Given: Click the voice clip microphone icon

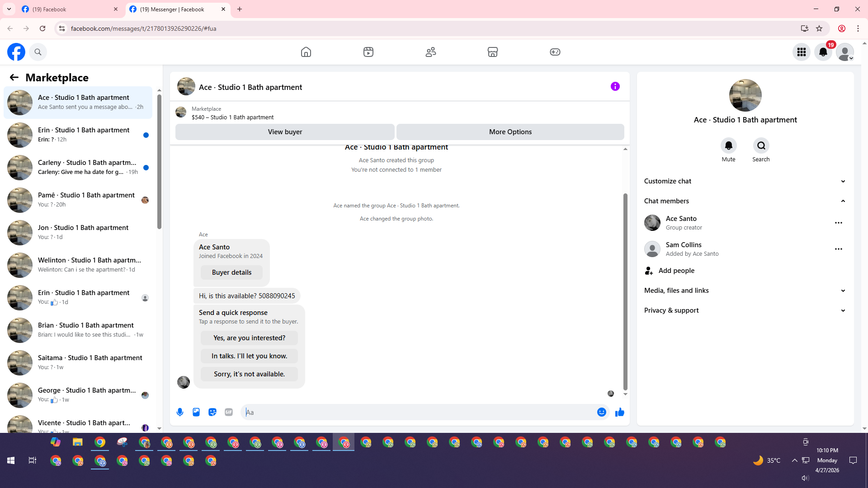Looking at the screenshot, I should click(x=180, y=412).
